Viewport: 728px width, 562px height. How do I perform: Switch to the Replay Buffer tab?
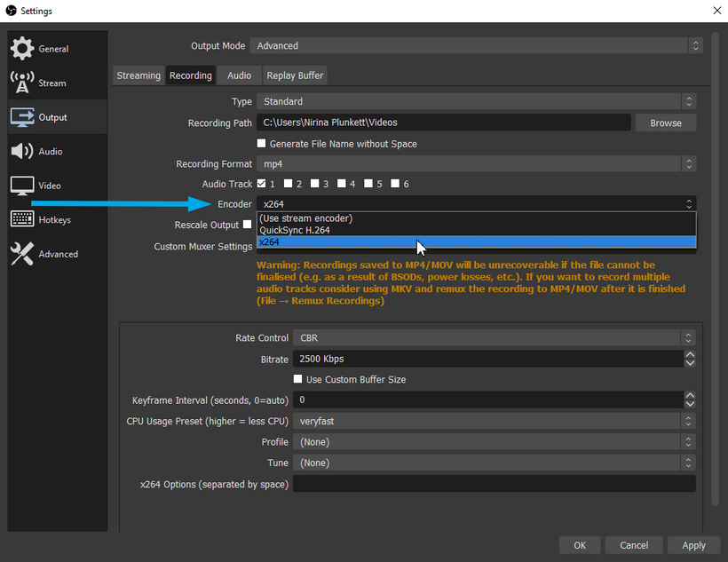coord(294,75)
